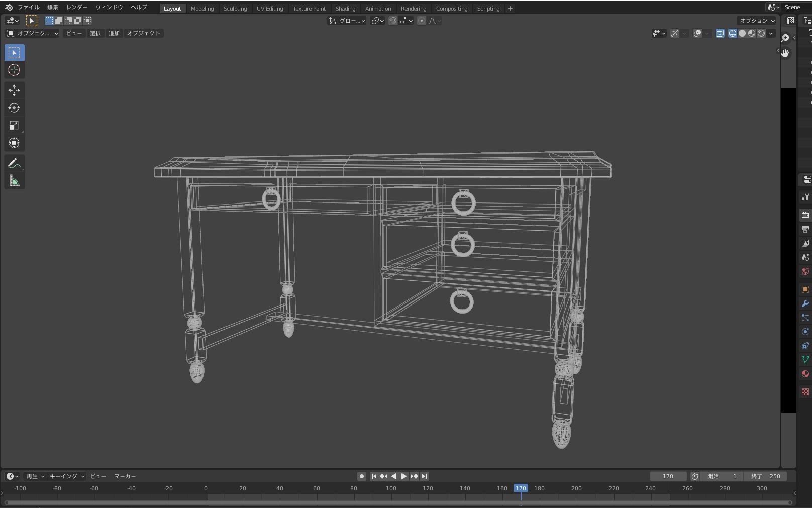Select the Move tool in the toolbar
The image size is (812, 508).
[x=14, y=89]
